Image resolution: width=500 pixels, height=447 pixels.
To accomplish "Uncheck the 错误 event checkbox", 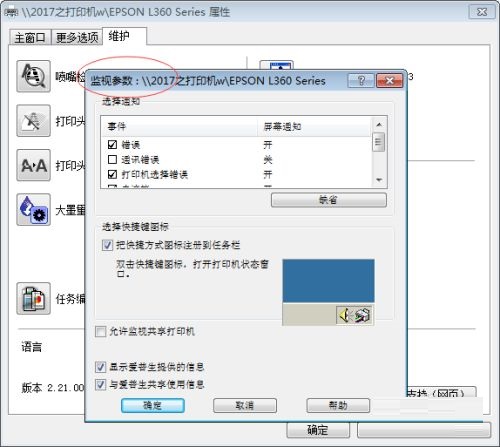I will pos(112,144).
